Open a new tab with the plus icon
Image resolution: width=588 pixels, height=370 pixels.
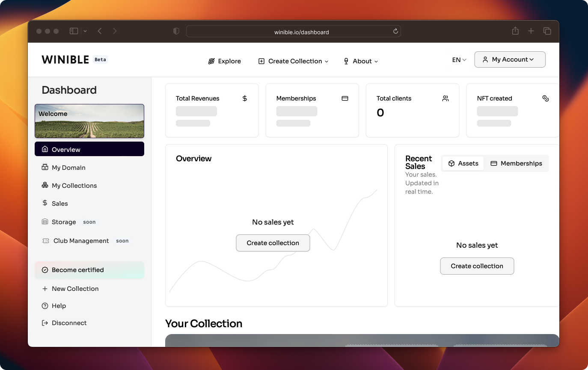(x=531, y=31)
